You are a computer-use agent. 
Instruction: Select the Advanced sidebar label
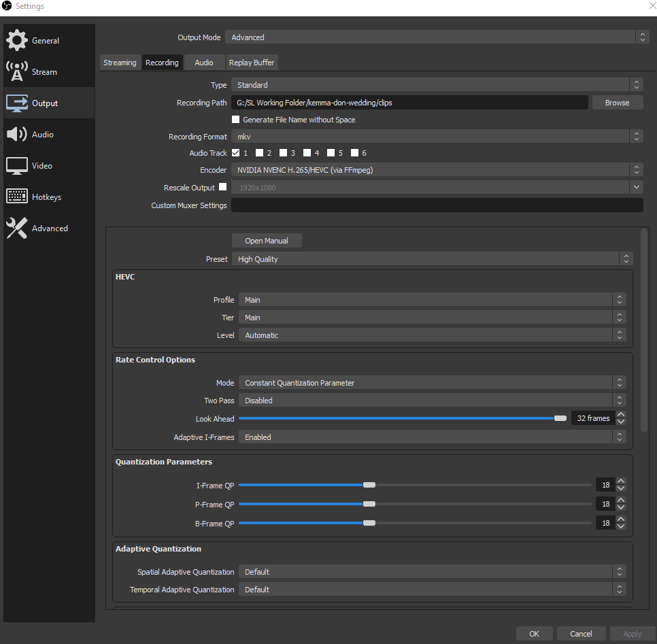pos(50,228)
